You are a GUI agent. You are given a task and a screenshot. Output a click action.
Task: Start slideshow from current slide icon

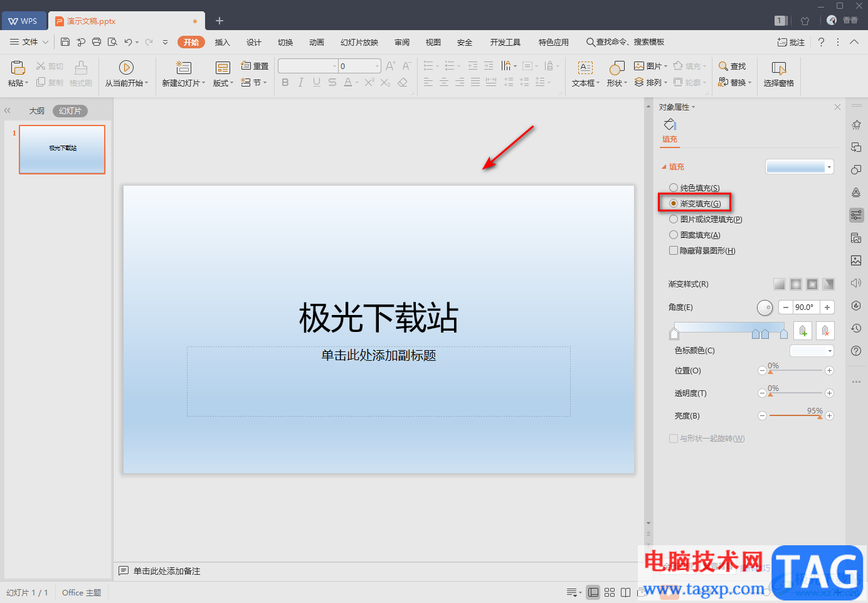pyautogui.click(x=126, y=67)
